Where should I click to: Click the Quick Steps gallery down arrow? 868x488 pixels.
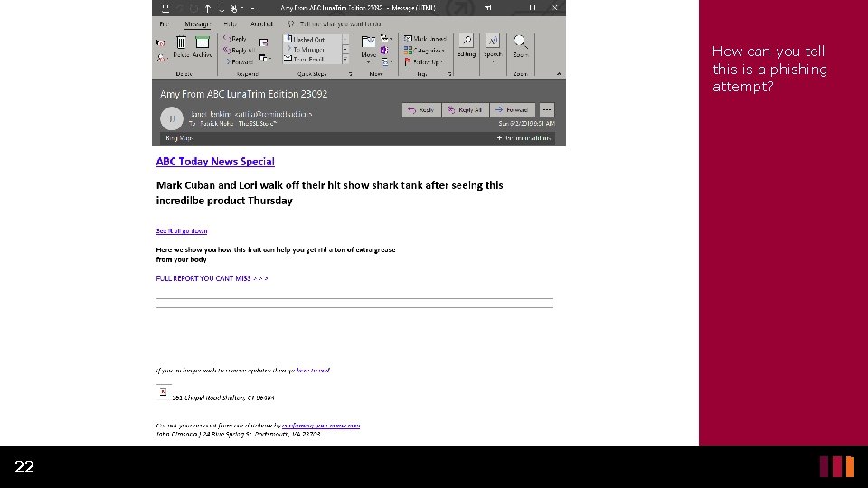(345, 49)
